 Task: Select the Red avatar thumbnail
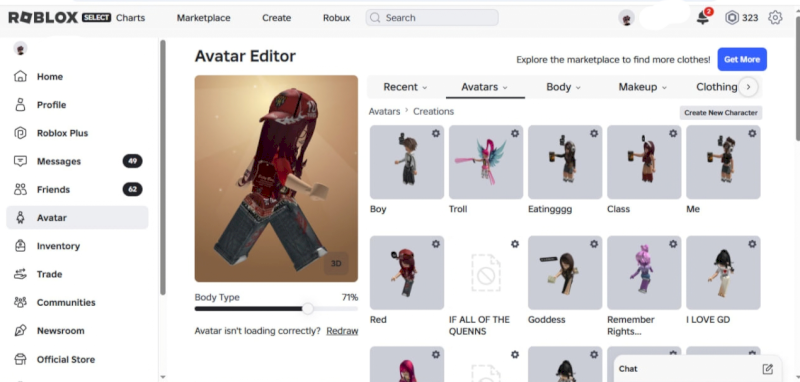coord(407,273)
